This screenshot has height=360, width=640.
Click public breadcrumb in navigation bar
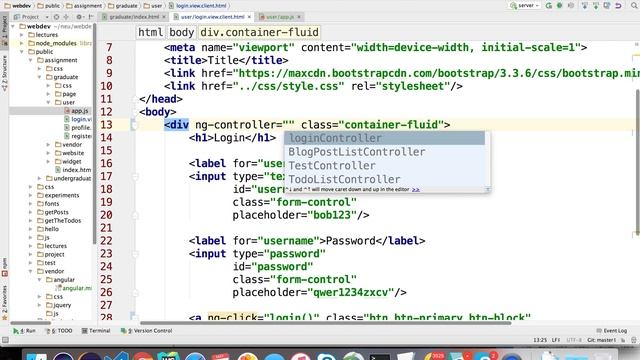point(48,6)
